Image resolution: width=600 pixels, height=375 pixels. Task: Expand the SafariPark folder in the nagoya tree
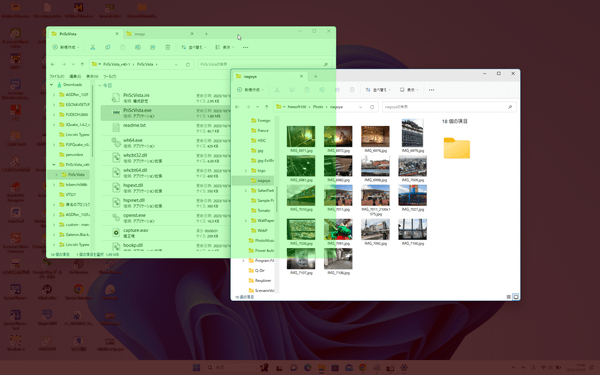[246, 191]
